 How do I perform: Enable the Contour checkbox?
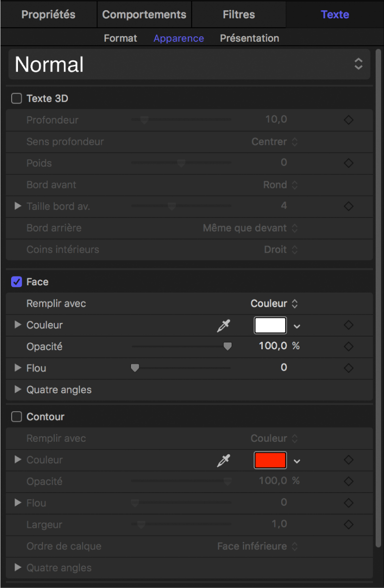pos(17,417)
